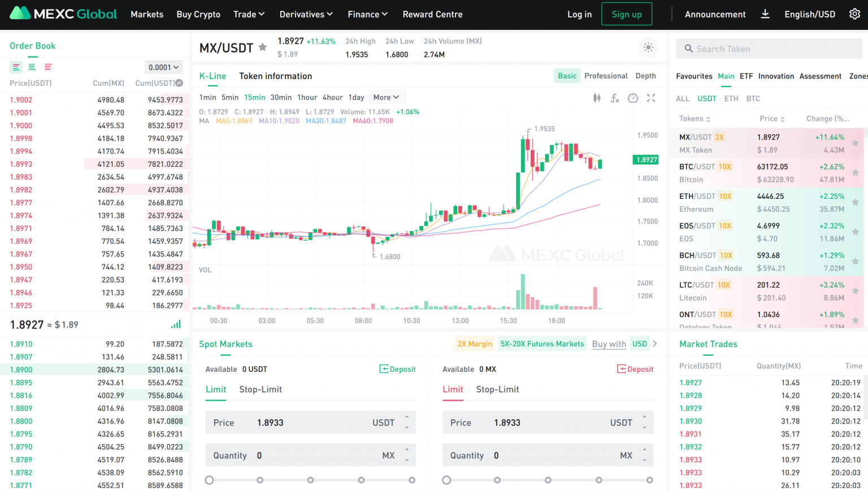Favourite the MX/USDT pair star

263,47
